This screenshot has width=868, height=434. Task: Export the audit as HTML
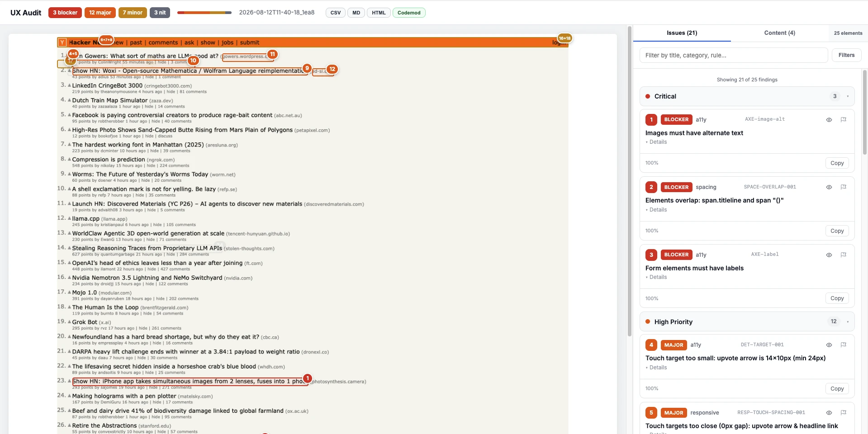tap(379, 13)
